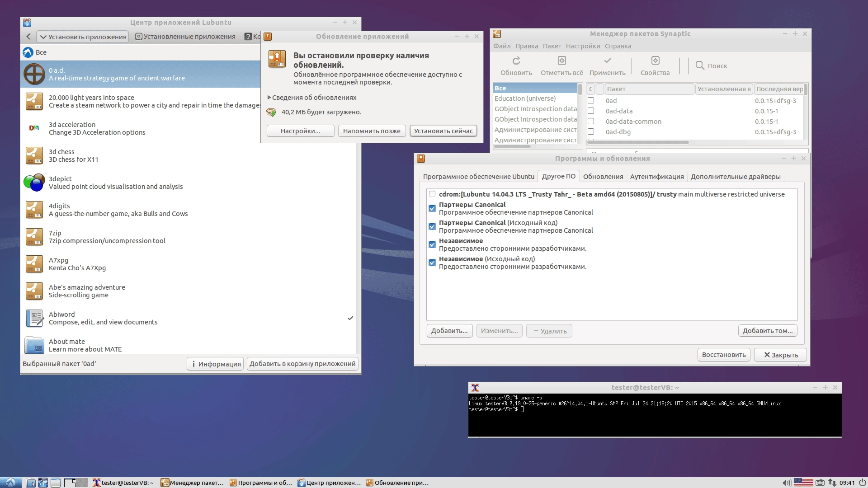Click the Напомнить позже button
The height and width of the screenshot is (488, 868).
tap(372, 131)
